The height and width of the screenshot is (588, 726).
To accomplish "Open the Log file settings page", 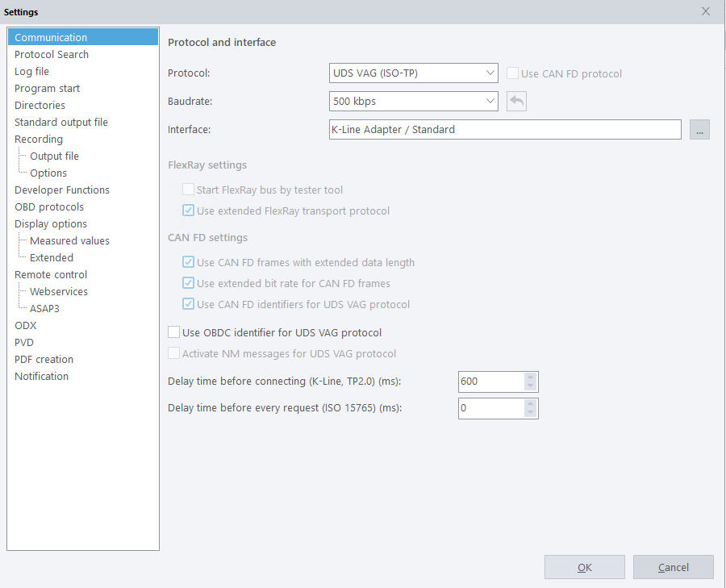I will pyautogui.click(x=31, y=71).
